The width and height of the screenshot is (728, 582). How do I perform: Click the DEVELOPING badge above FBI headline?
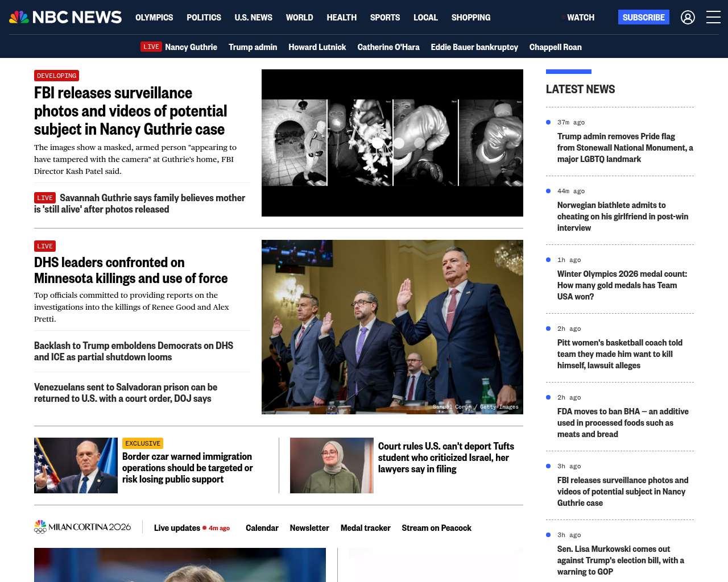56,76
